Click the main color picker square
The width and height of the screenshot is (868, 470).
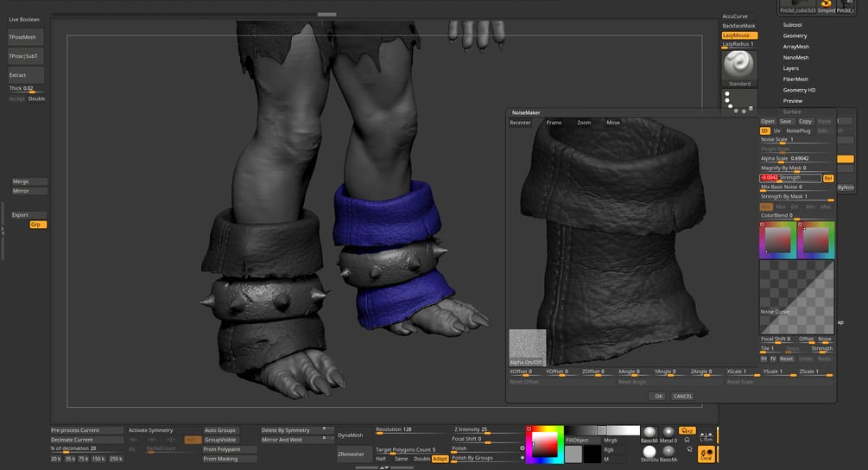[x=545, y=445]
